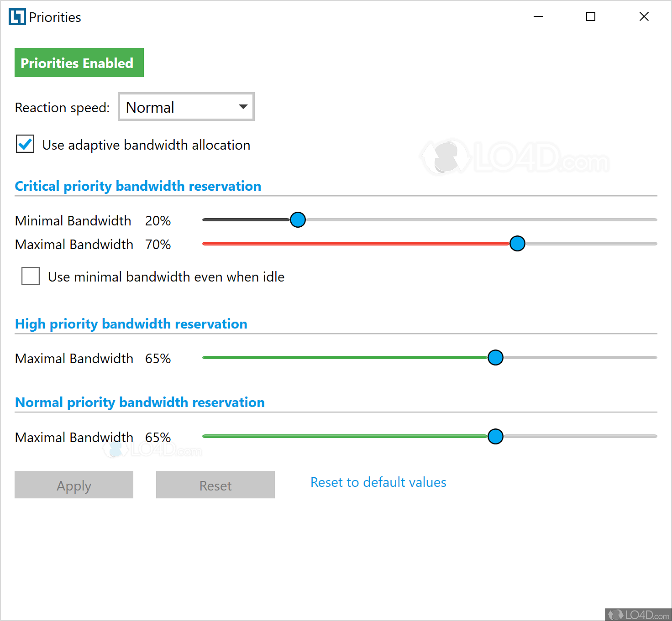Click the dropdown arrow on Reaction speed

[242, 107]
